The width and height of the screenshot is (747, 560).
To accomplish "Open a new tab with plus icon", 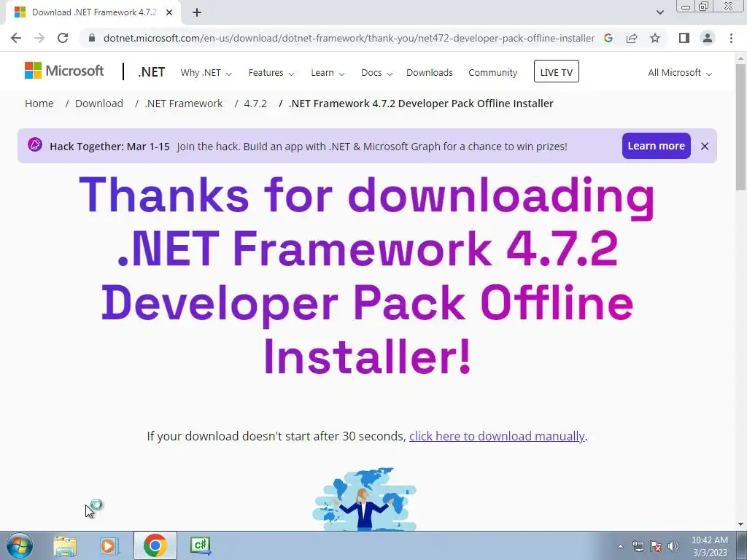I will pos(197,12).
